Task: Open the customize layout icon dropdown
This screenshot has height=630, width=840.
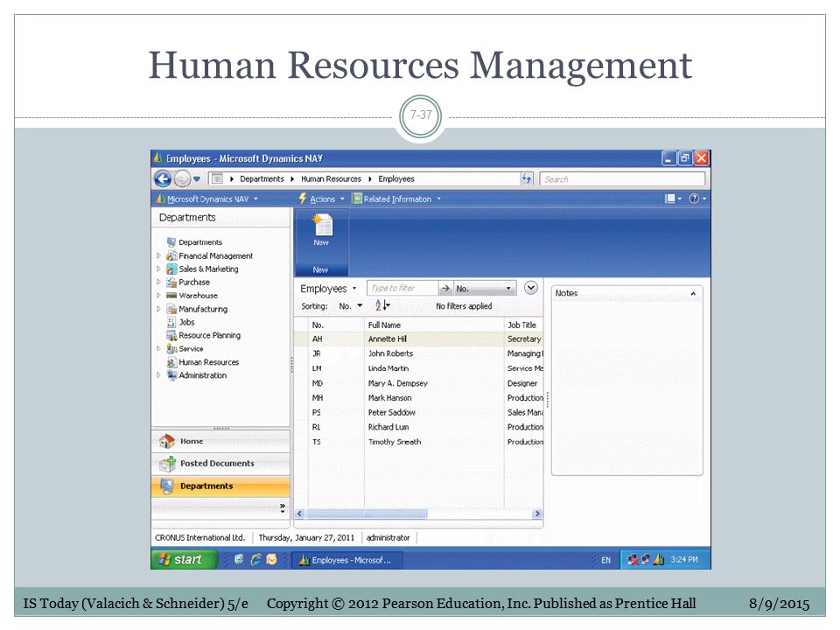Action: [x=673, y=199]
